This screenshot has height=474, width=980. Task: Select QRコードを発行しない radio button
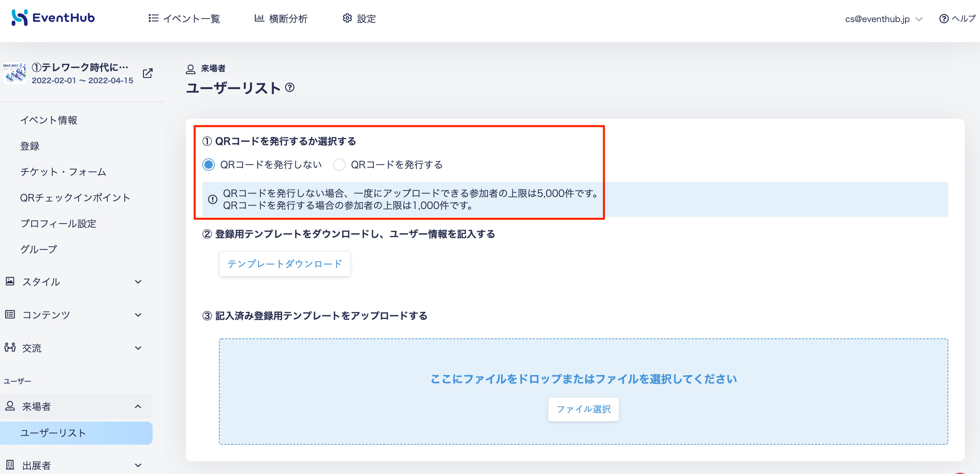pos(209,165)
